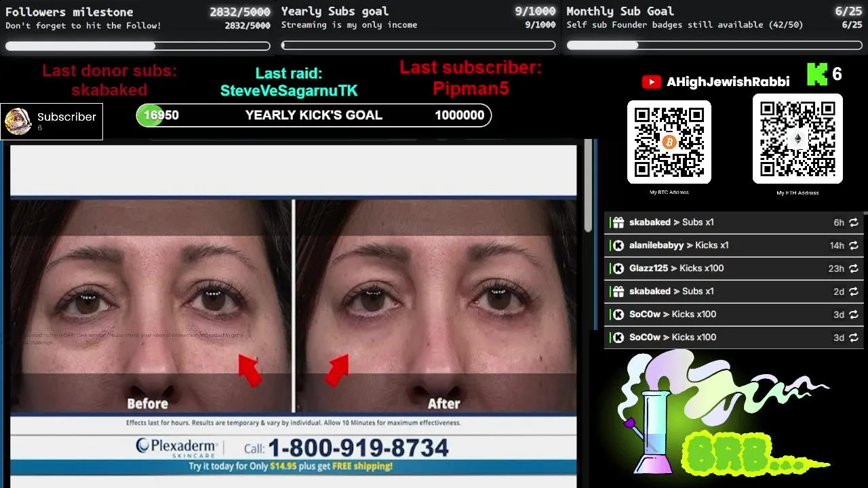
Task: Replay the skabaked Subs x1 2d alert
Action: click(x=854, y=291)
